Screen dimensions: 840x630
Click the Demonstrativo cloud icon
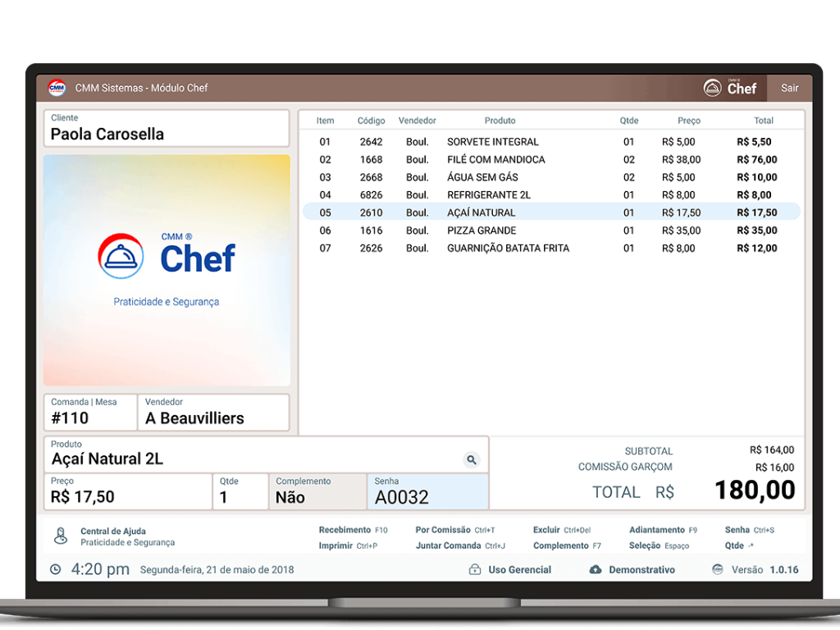point(596,569)
